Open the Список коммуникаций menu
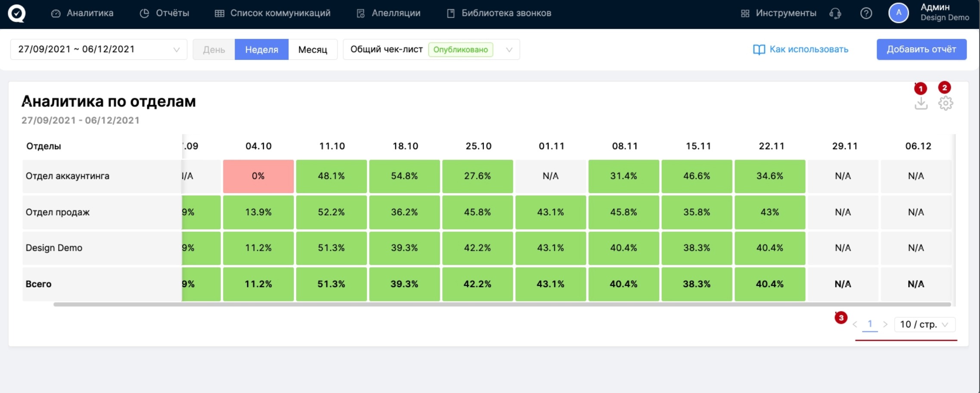 coord(273,13)
